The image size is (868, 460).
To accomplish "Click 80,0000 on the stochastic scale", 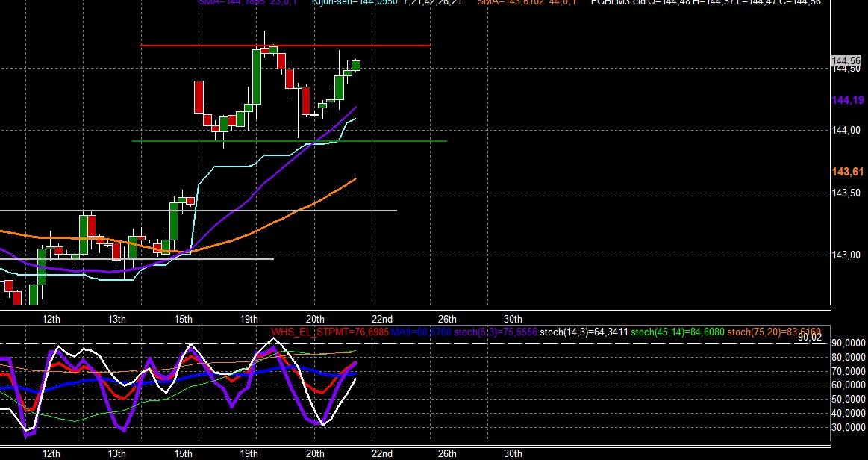I will click(x=849, y=357).
